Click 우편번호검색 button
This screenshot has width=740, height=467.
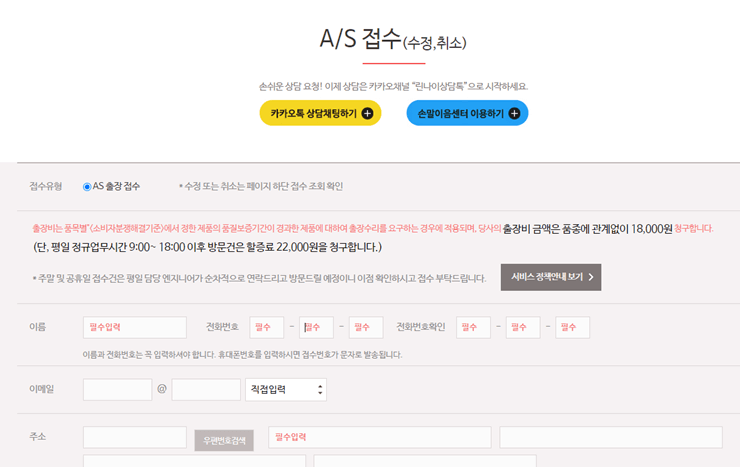224,440
